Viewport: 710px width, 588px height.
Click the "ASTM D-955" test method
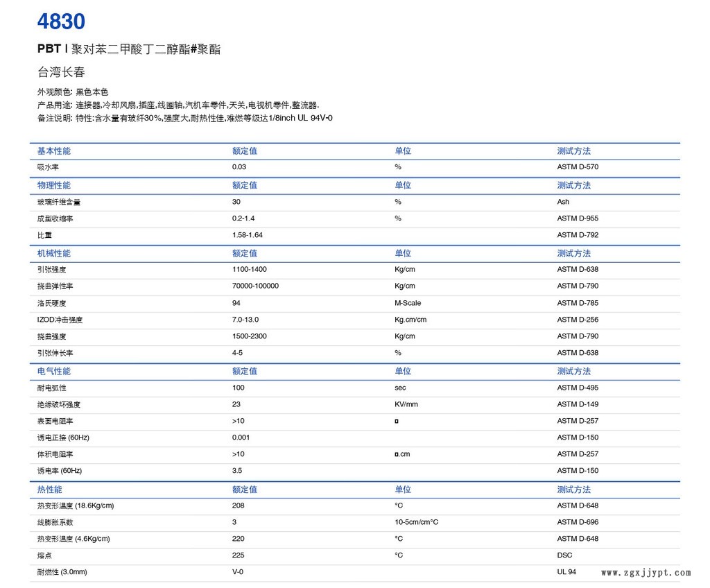pos(578,219)
